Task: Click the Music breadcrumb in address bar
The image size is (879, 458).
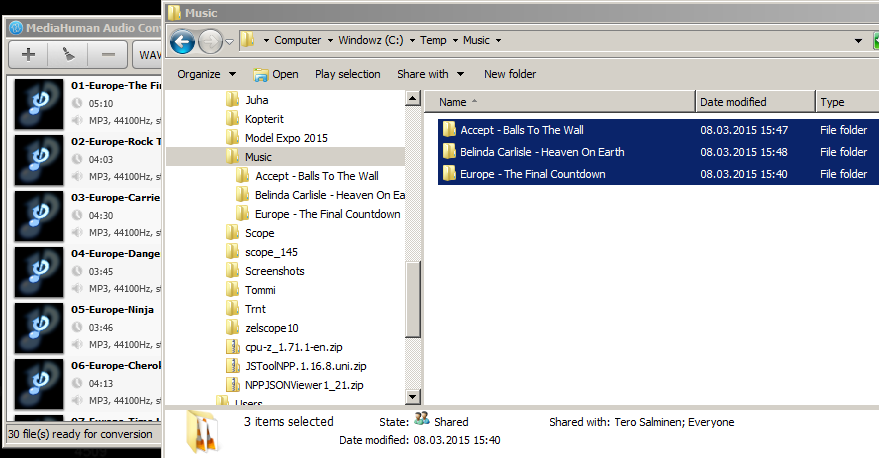Action: click(x=476, y=40)
